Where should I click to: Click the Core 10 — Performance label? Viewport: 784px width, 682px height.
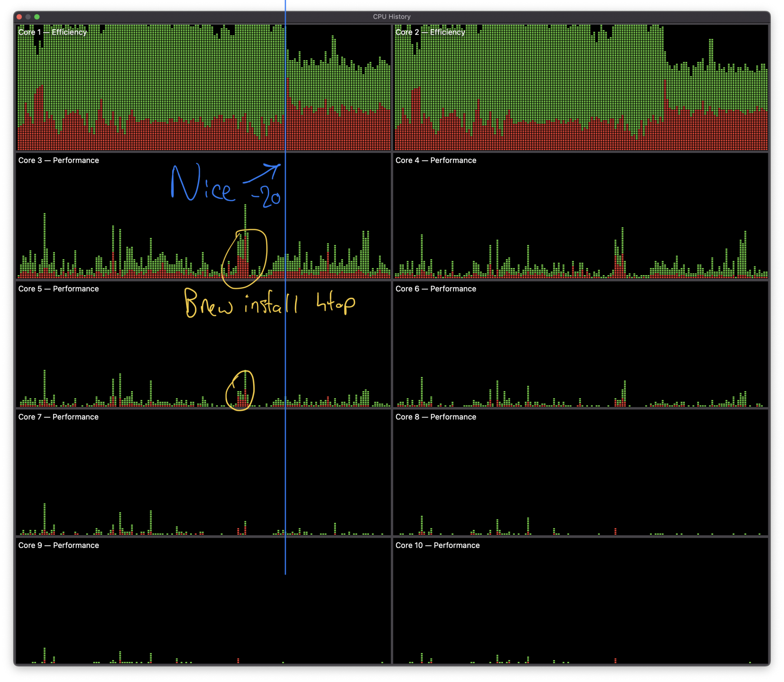tap(437, 545)
